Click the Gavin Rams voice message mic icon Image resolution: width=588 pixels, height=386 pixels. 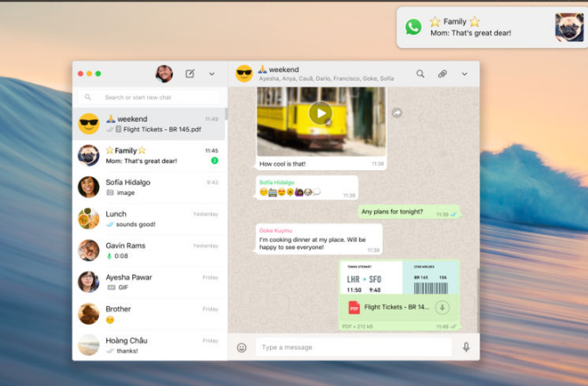110,256
